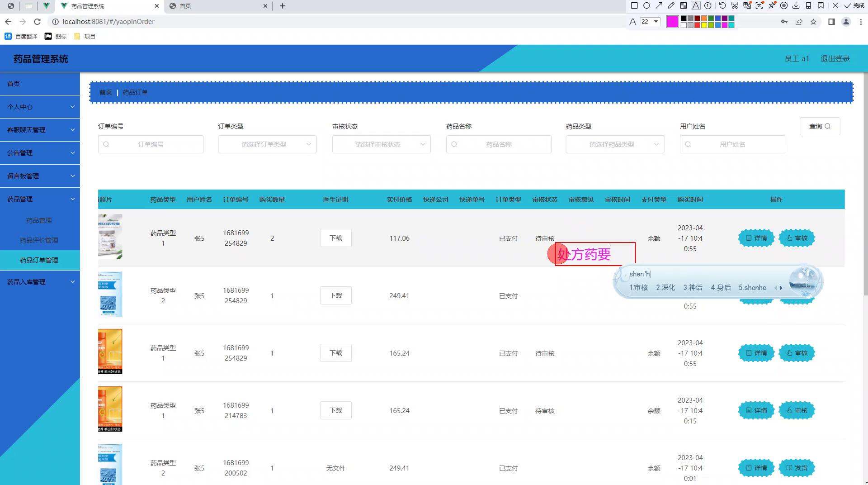Open 百度翻译 bookmark
The image size is (868, 485).
(21, 36)
